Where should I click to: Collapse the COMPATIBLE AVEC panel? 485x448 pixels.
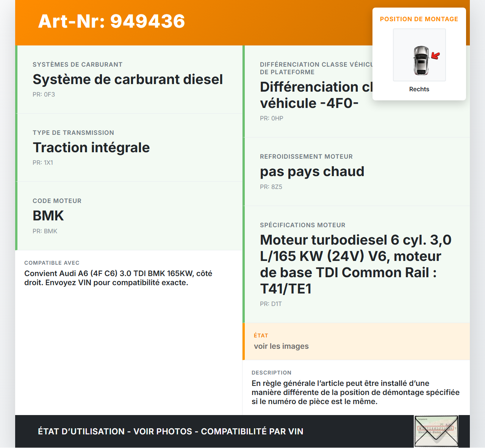(x=128, y=273)
